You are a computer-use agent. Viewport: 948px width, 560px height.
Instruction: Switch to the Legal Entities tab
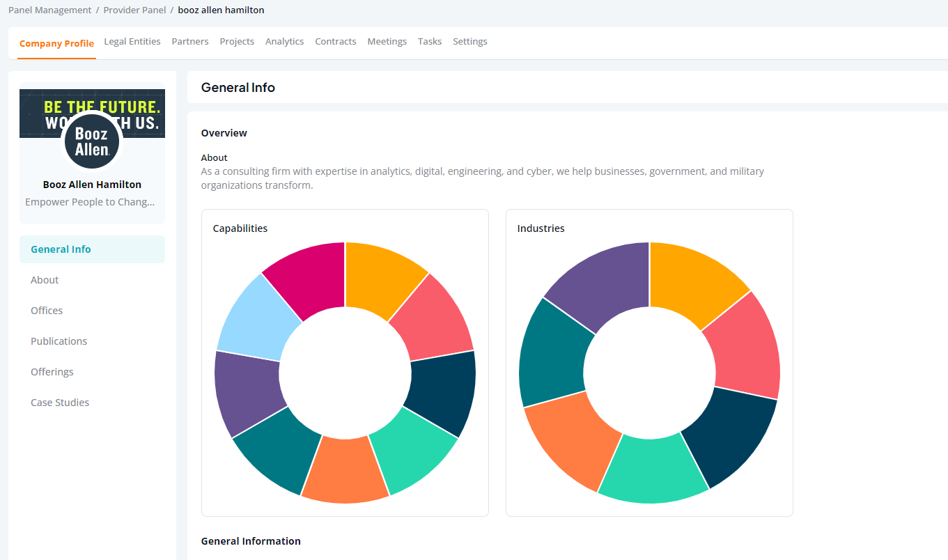coord(132,42)
